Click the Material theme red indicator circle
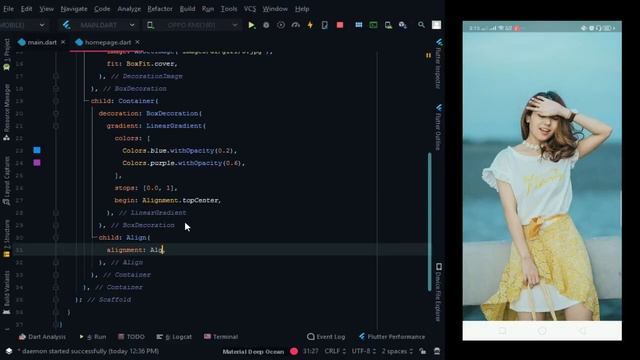640x360 pixels. [294, 351]
